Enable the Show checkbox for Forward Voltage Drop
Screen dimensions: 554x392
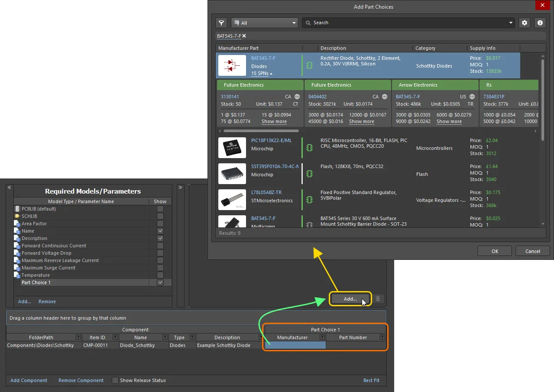point(160,253)
